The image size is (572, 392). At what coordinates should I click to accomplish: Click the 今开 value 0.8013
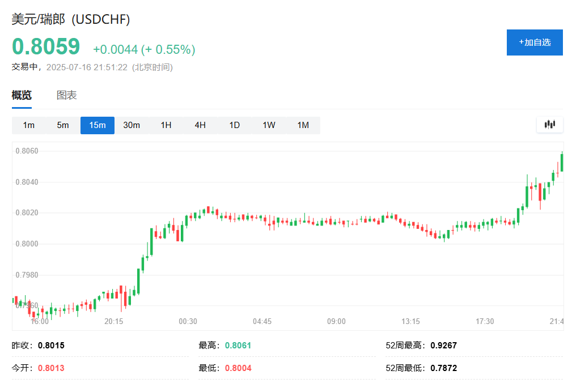click(x=51, y=368)
